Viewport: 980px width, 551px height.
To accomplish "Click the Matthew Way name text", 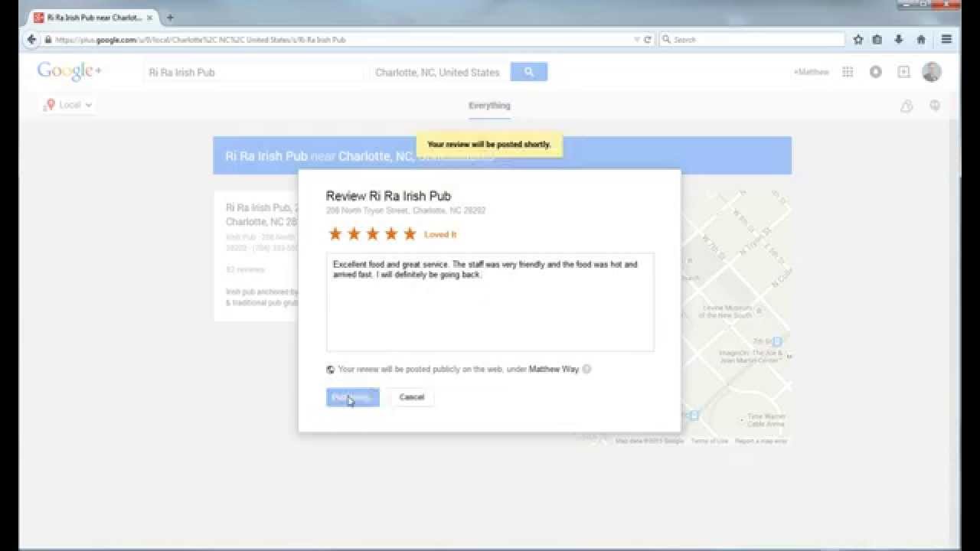I will [554, 369].
